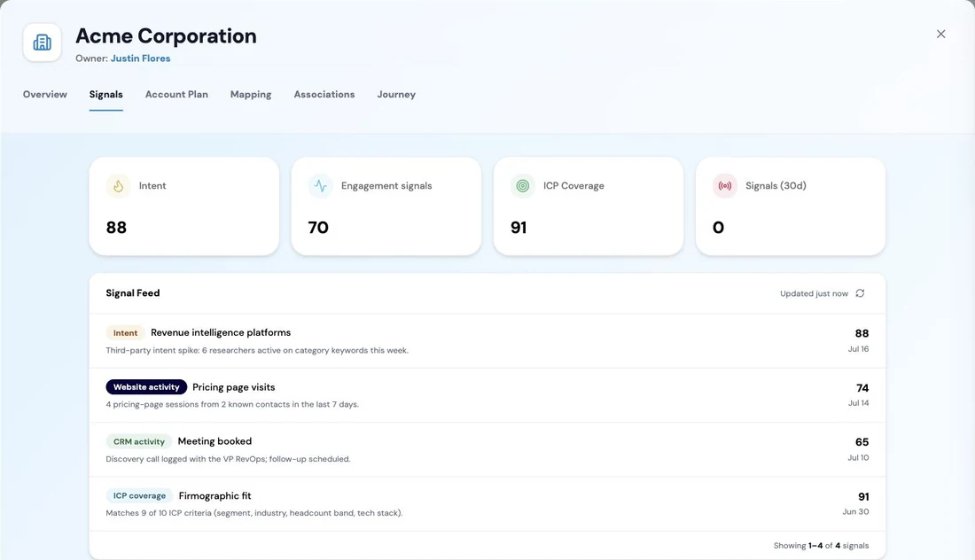Viewport: 975px width, 560px height.
Task: Click the Website activity tag badge
Action: point(146,387)
